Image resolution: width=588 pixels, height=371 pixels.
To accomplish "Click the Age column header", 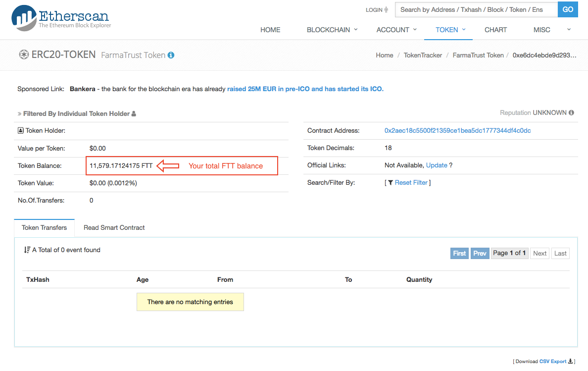I will (x=143, y=280).
